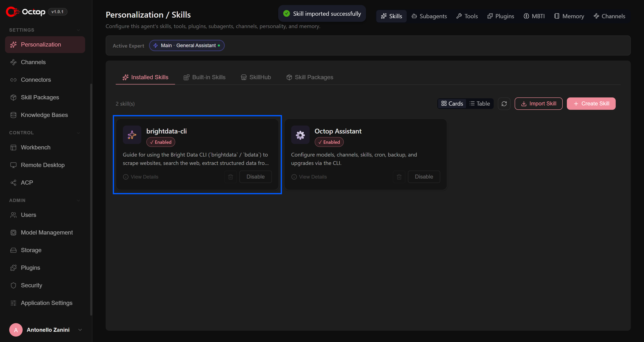Image resolution: width=644 pixels, height=342 pixels.
Task: Open the ACP page
Action: pos(45,183)
